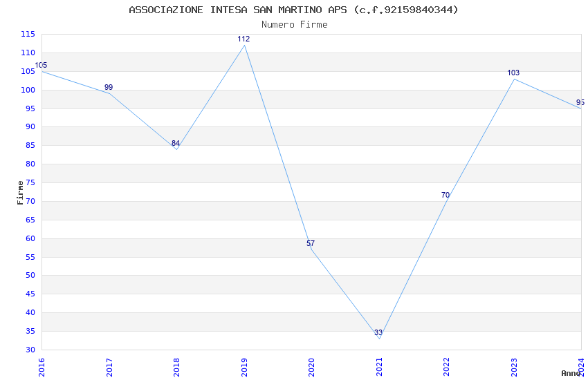Select the 99 data label for 2017
This screenshot has width=588, height=380.
pyautogui.click(x=109, y=87)
